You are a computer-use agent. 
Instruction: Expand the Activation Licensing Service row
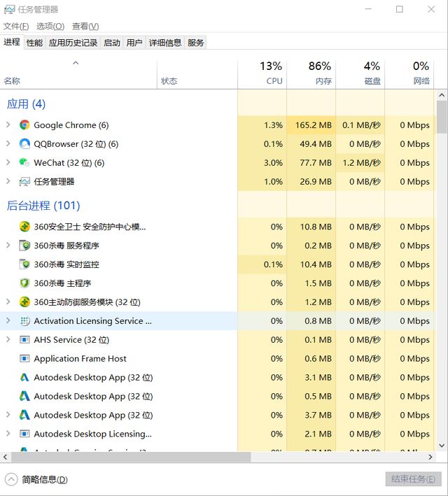click(x=8, y=320)
